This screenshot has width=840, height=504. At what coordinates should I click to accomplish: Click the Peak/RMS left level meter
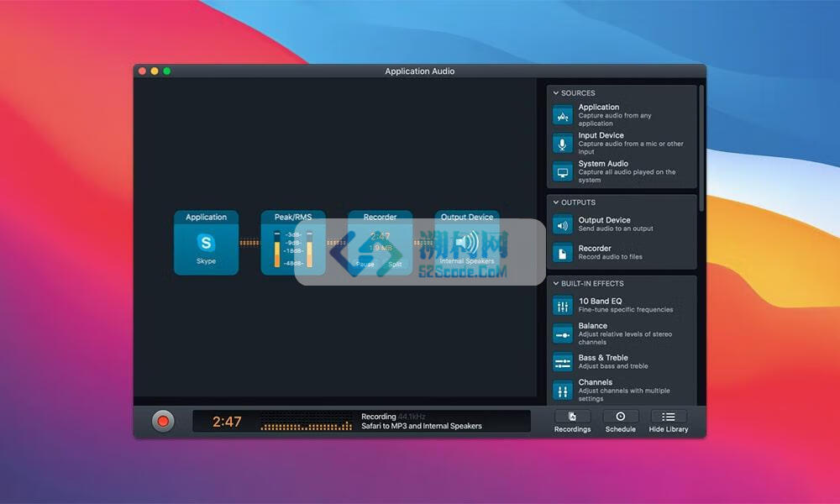pos(277,249)
